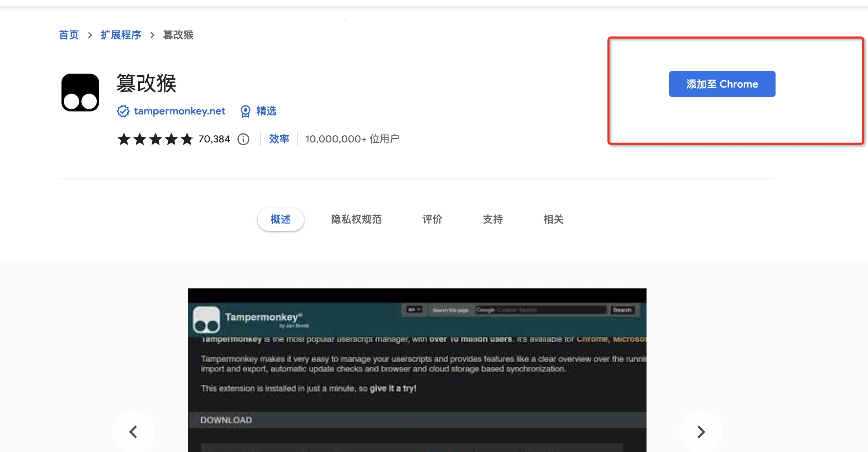Open the 相关 related extensions tab

(x=553, y=219)
